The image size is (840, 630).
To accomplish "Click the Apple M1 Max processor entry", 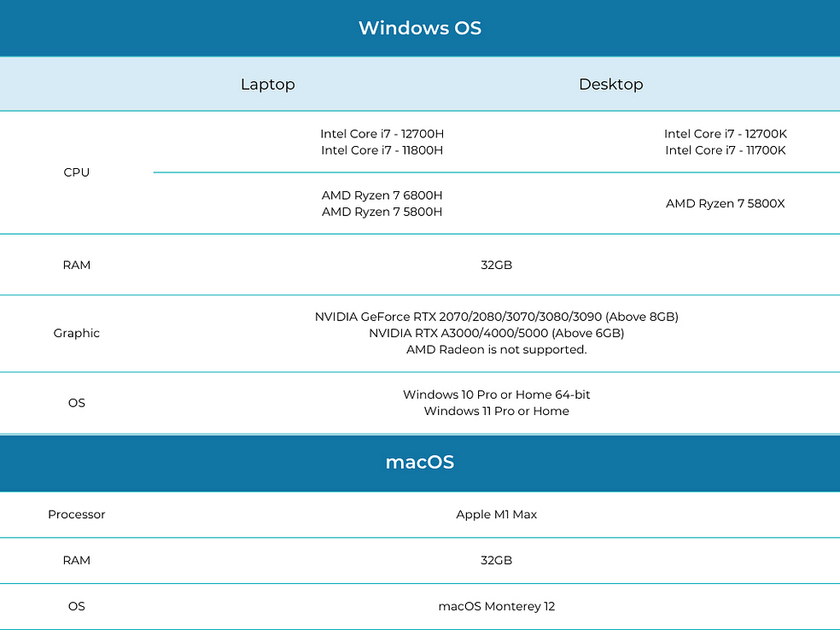I will pyautogui.click(x=498, y=515).
